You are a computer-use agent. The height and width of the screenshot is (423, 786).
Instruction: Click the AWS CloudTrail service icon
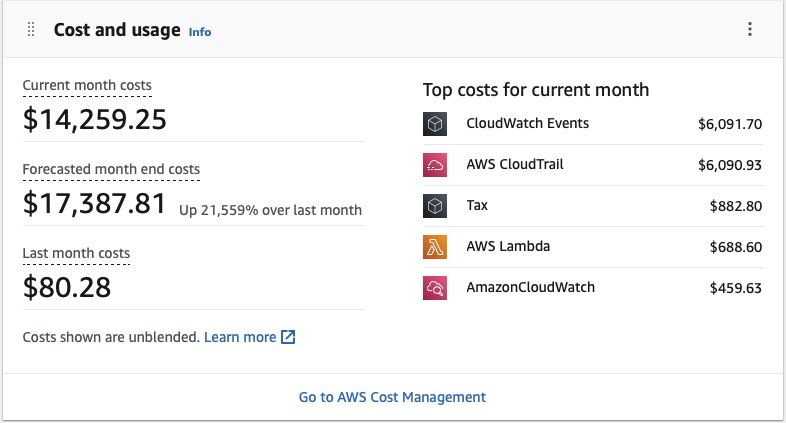(x=435, y=165)
